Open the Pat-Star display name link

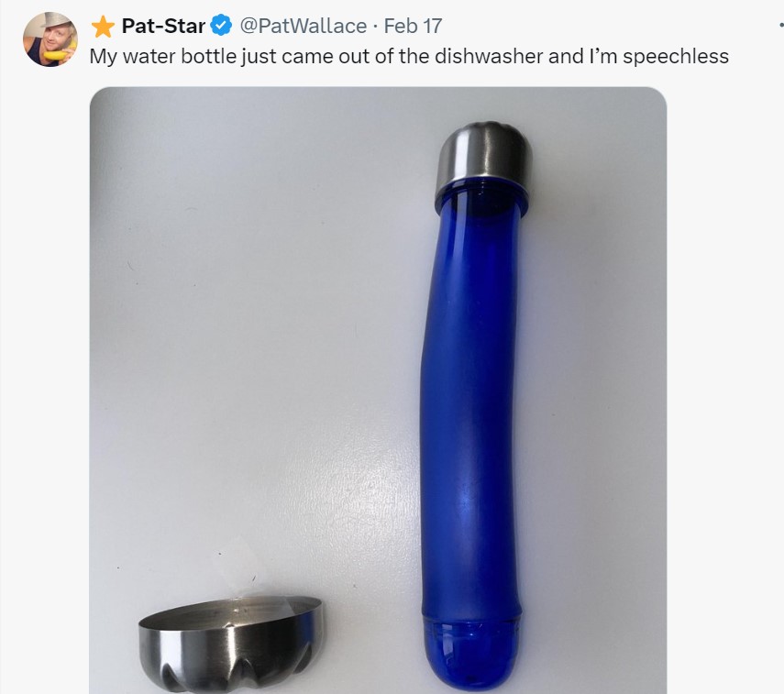click(163, 26)
